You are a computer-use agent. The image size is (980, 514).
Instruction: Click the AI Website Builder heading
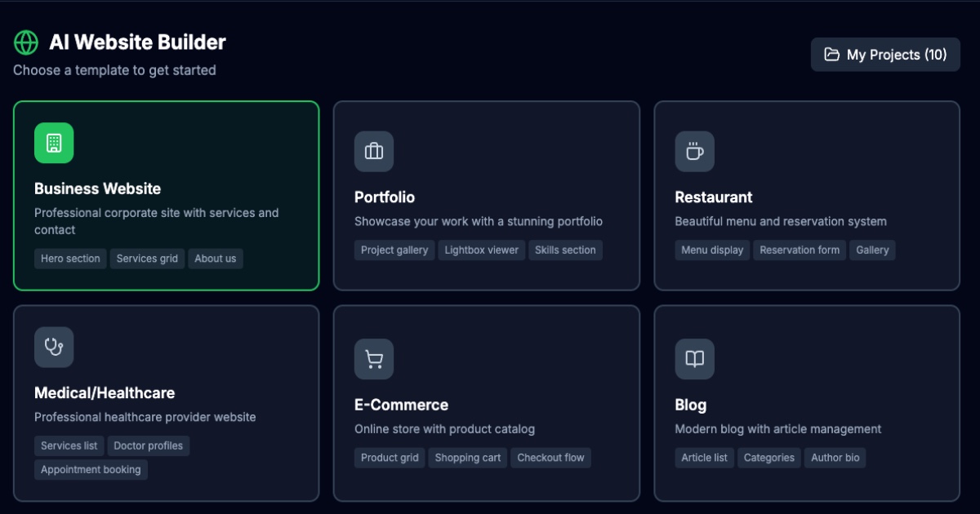tap(137, 42)
